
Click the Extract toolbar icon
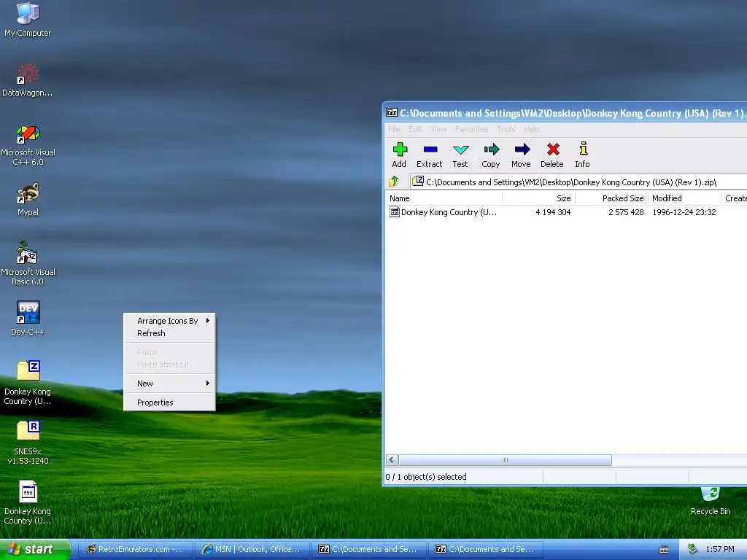(x=429, y=155)
